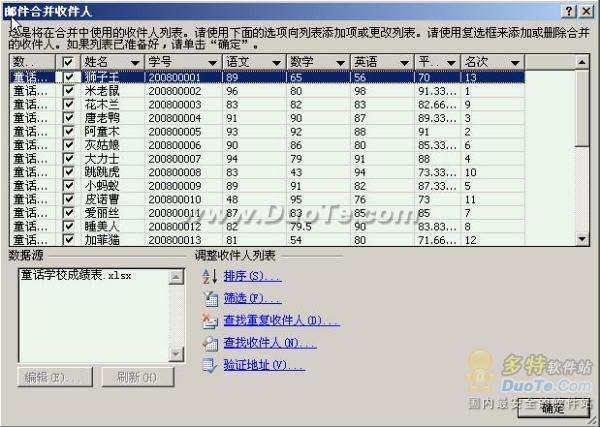Open the 筛选(F)... link
The height and width of the screenshot is (427, 600).
pyautogui.click(x=253, y=298)
